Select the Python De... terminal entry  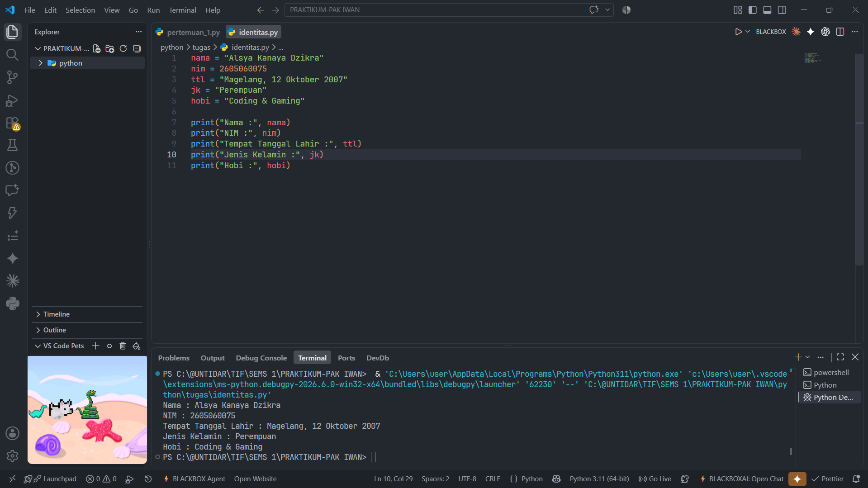(x=830, y=398)
